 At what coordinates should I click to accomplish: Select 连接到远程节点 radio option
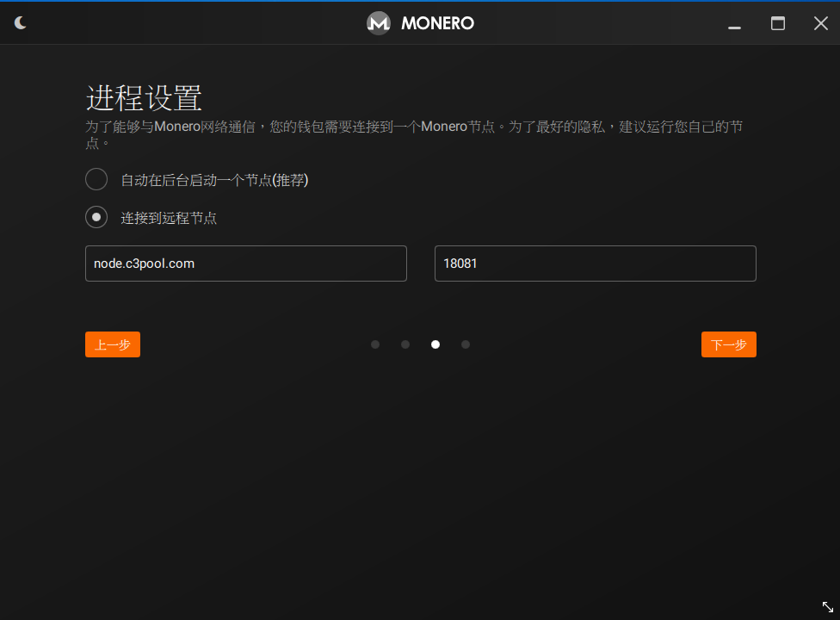click(96, 217)
